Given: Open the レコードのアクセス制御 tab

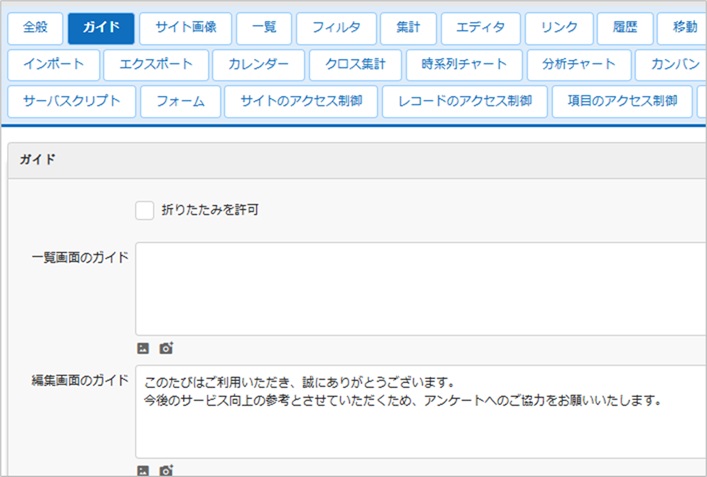Looking at the screenshot, I should pyautogui.click(x=464, y=102).
